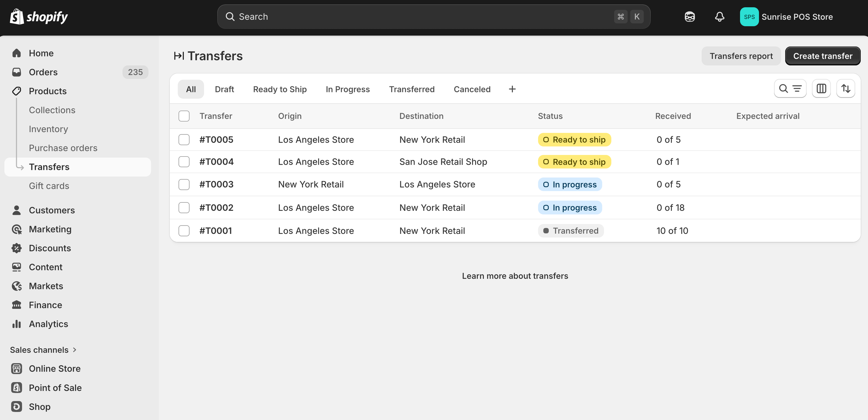Open the edit columns button
This screenshot has height=420, width=868.
click(821, 89)
